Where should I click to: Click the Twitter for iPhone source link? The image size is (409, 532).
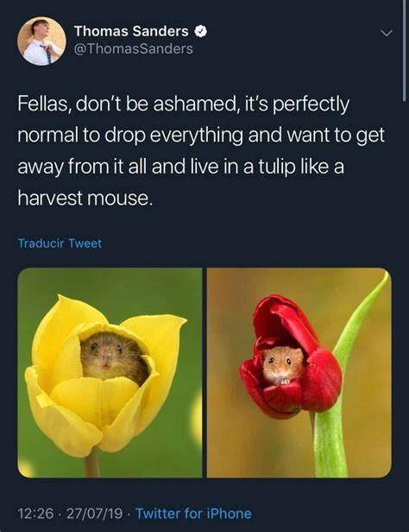pyautogui.click(x=193, y=513)
